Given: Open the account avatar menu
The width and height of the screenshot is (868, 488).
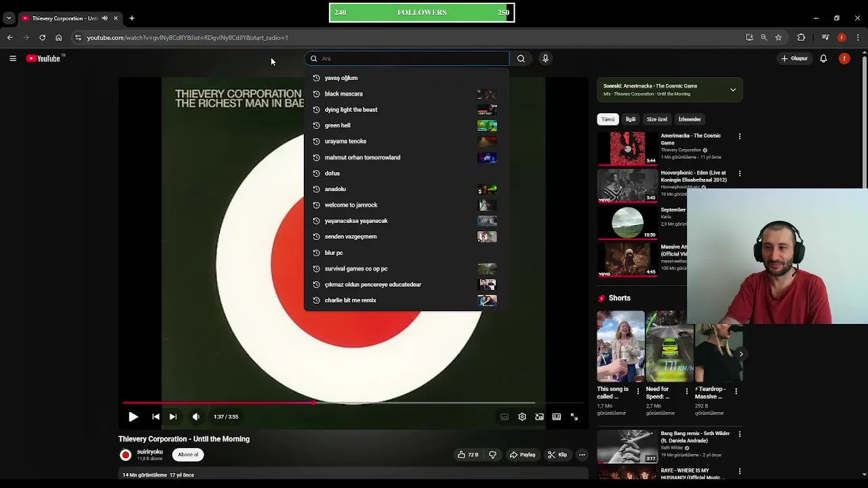Looking at the screenshot, I should (x=844, y=58).
